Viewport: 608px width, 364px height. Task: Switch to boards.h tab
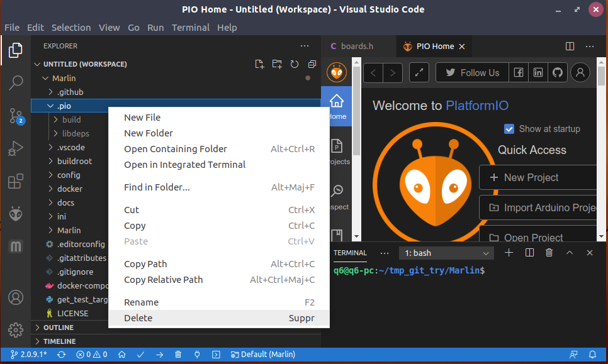click(358, 46)
